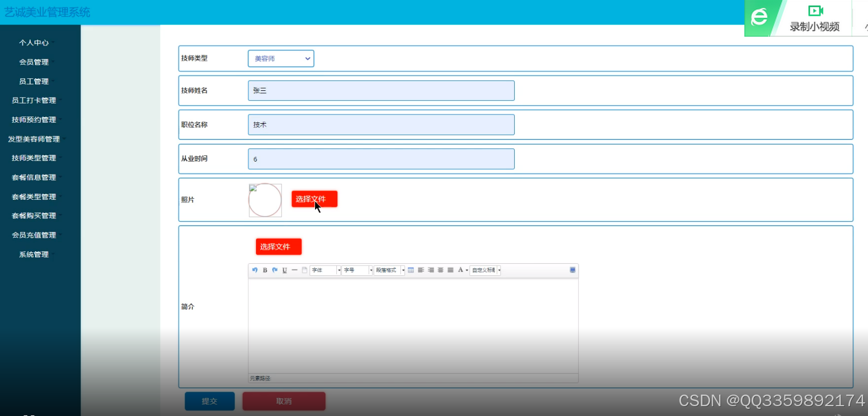Click the 艺诚美业管理系统 title
The height and width of the screenshot is (416, 868).
48,12
